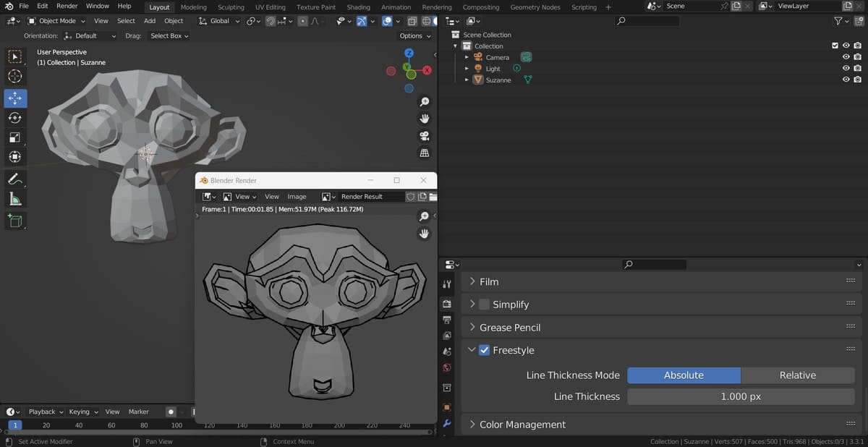The image size is (868, 447).
Task: Disable the Freestyle checkbox
Action: coord(485,350)
